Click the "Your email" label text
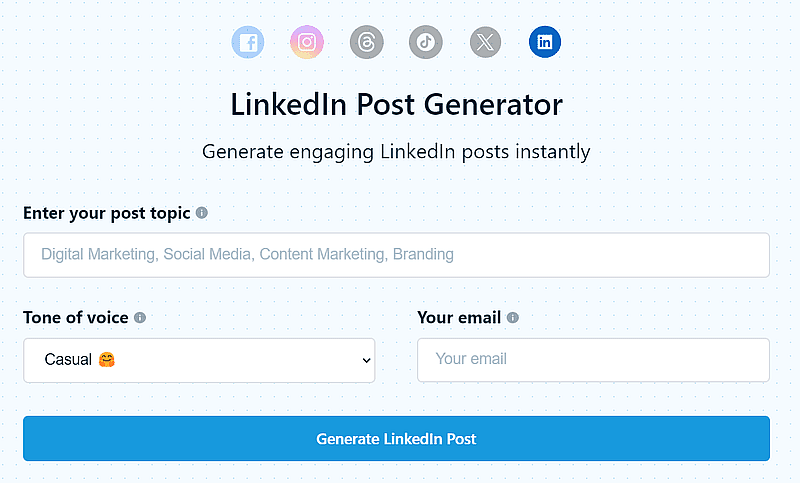800x483 pixels. (x=459, y=318)
